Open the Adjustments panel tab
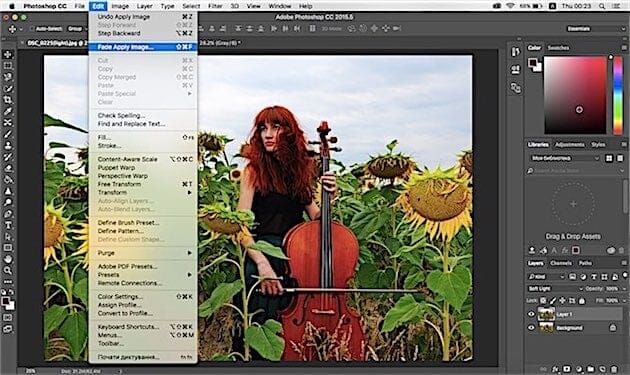630x375 pixels. 570,144
